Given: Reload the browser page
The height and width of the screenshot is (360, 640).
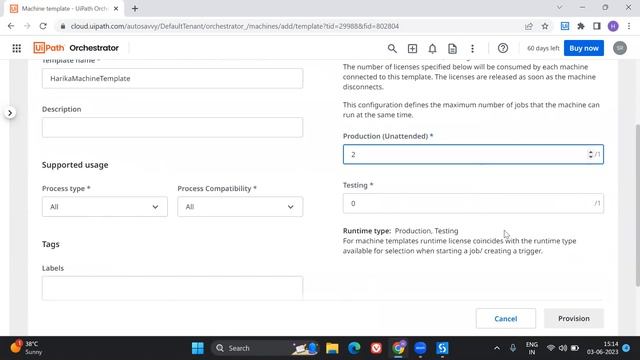Looking at the screenshot, I should (43, 26).
